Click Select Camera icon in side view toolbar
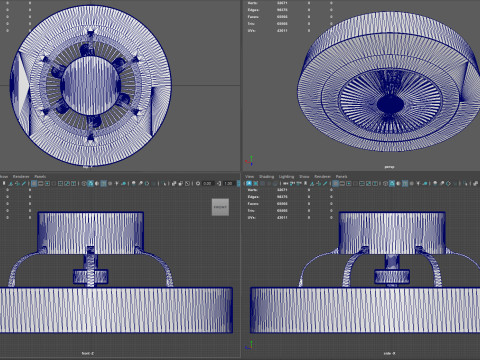The height and width of the screenshot is (360, 480). (249, 184)
